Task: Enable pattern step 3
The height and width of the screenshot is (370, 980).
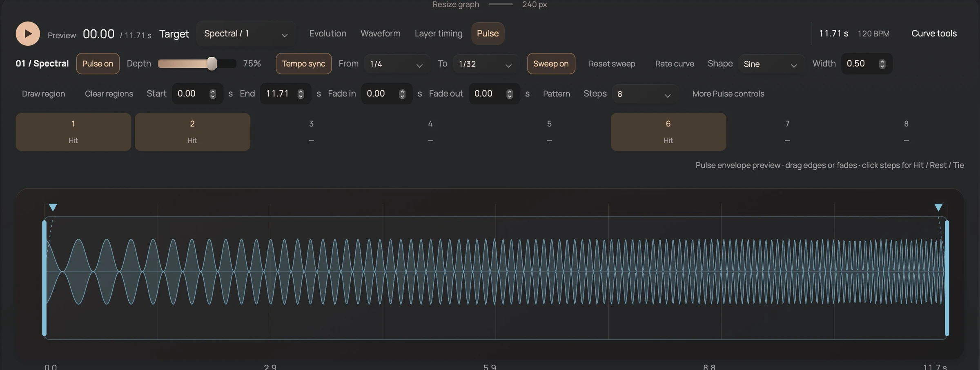Action: click(311, 132)
